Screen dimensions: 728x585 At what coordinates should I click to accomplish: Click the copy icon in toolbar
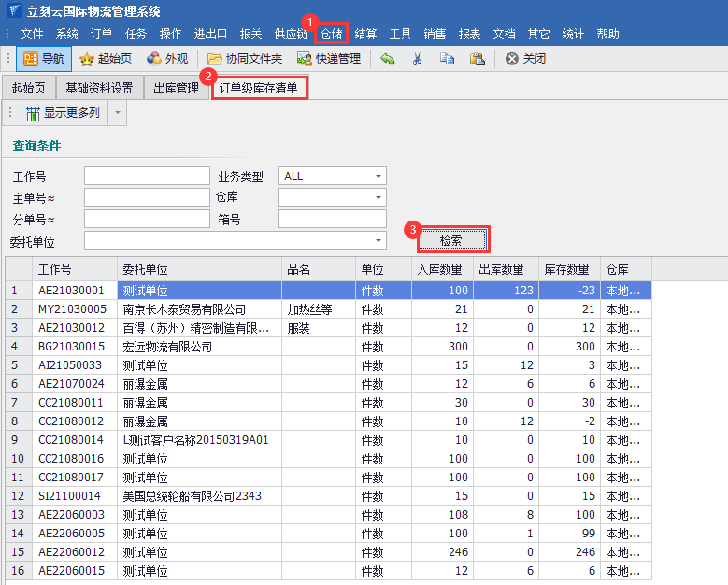(447, 59)
